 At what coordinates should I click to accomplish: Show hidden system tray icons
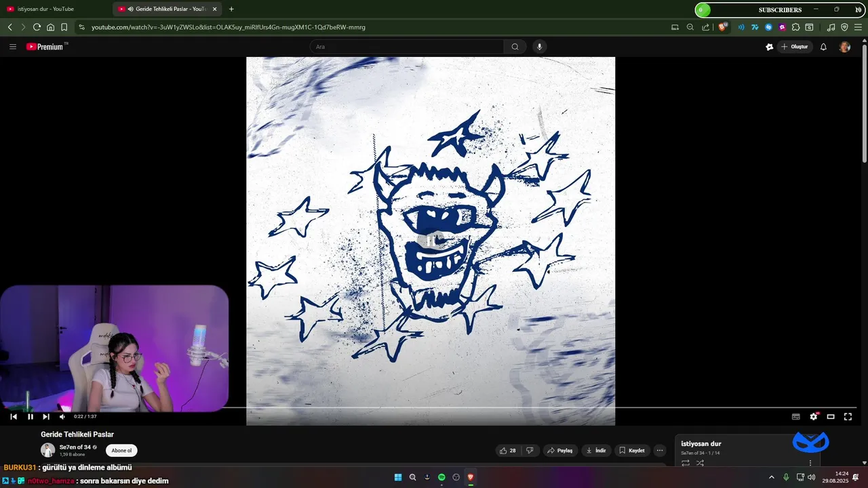tap(771, 477)
